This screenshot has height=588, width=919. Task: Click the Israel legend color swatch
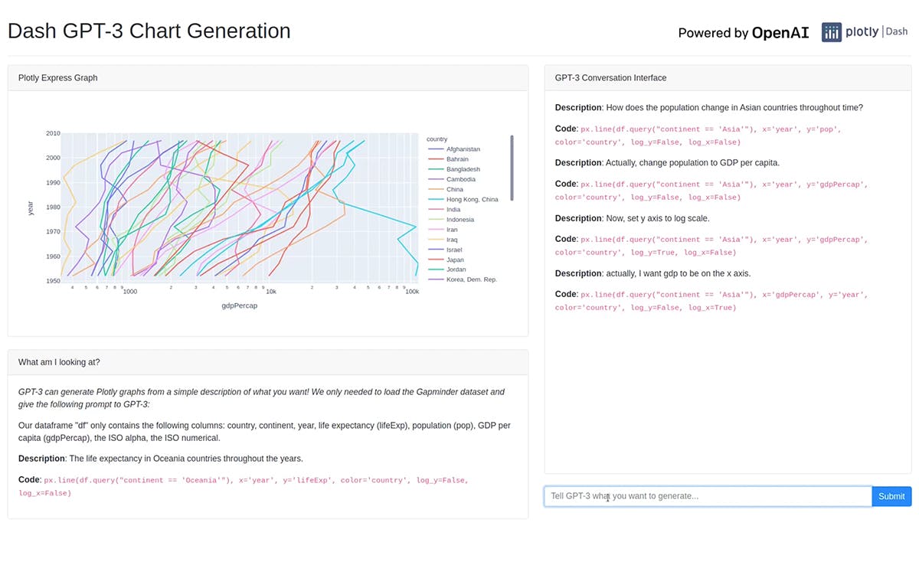pyautogui.click(x=436, y=250)
